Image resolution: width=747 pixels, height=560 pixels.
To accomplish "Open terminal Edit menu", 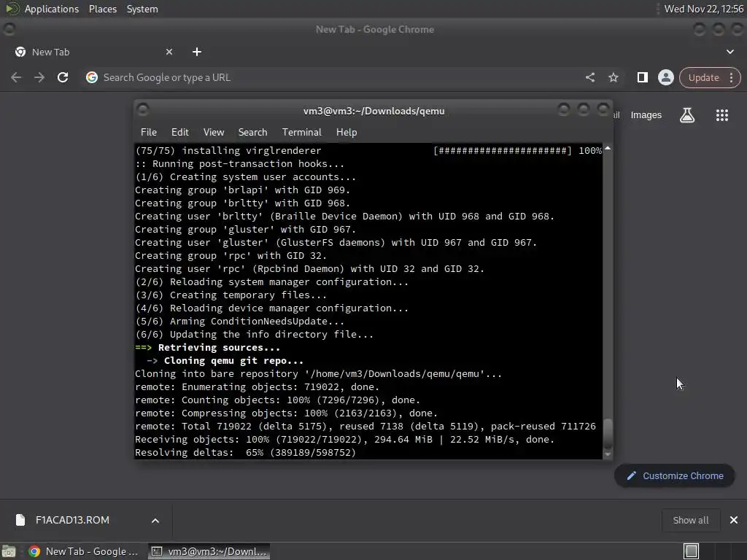I will tap(180, 133).
